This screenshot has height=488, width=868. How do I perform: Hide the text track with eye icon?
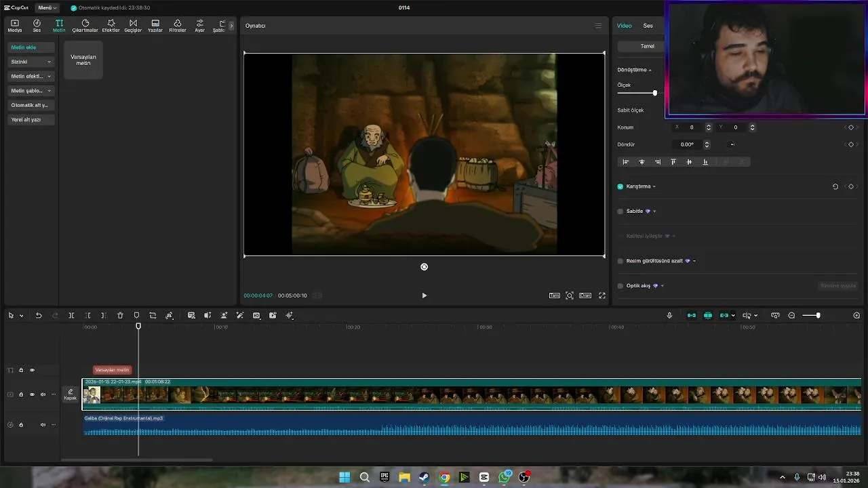(x=32, y=370)
